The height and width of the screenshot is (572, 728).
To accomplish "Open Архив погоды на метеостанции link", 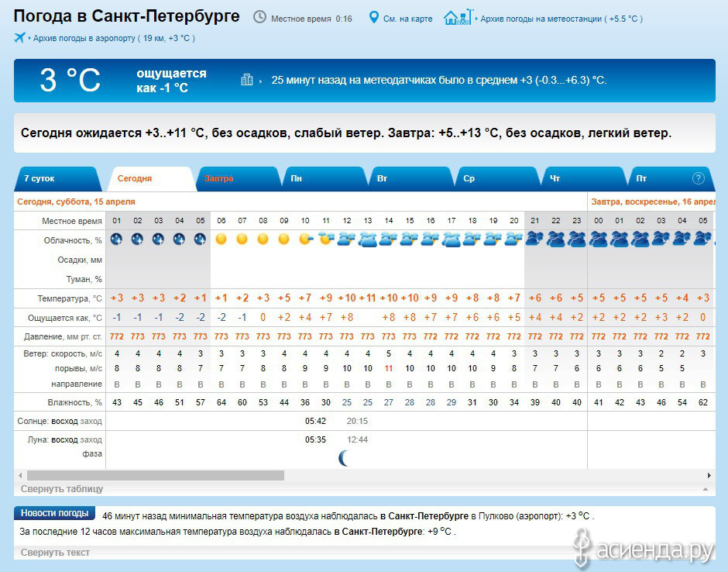I will [x=561, y=19].
